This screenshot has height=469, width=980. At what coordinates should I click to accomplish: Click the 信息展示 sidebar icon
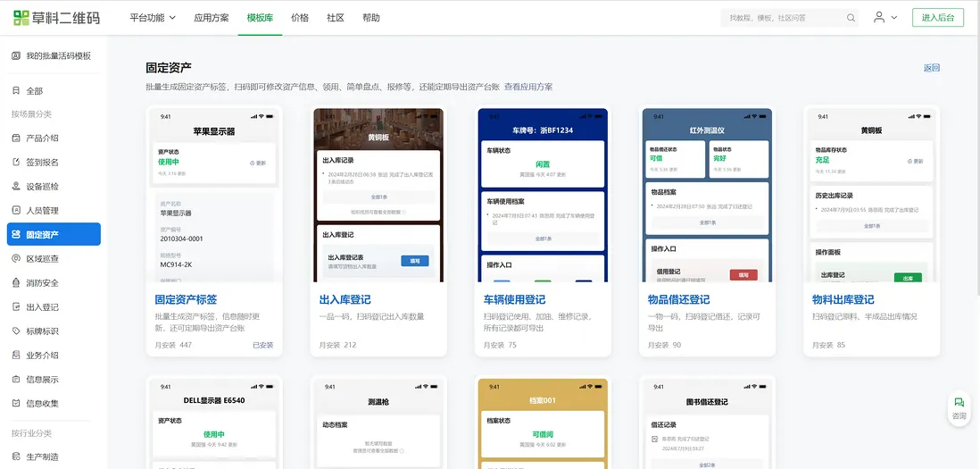coord(16,380)
